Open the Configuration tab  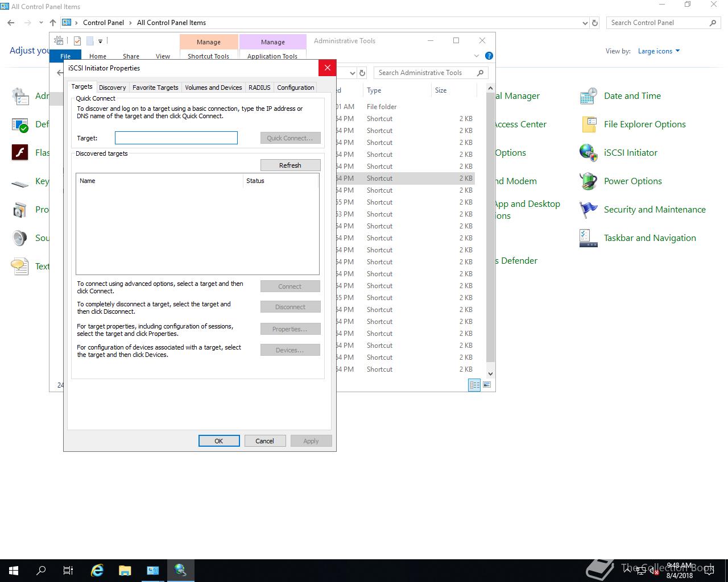pyautogui.click(x=295, y=88)
